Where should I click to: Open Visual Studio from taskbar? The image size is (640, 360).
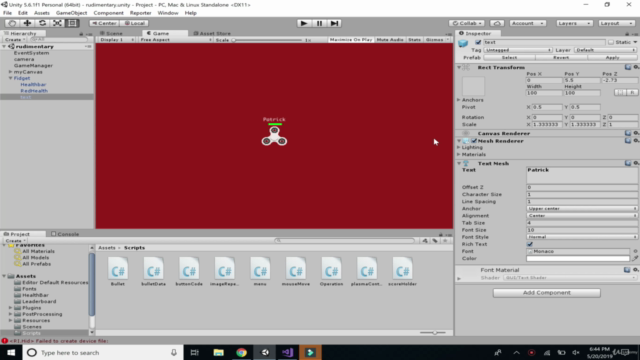coord(288,352)
